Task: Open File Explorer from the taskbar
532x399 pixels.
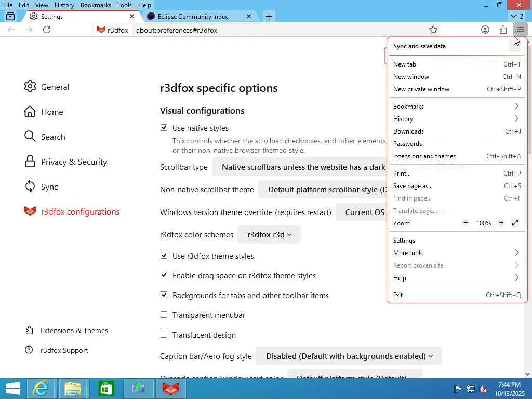Action: 73,389
